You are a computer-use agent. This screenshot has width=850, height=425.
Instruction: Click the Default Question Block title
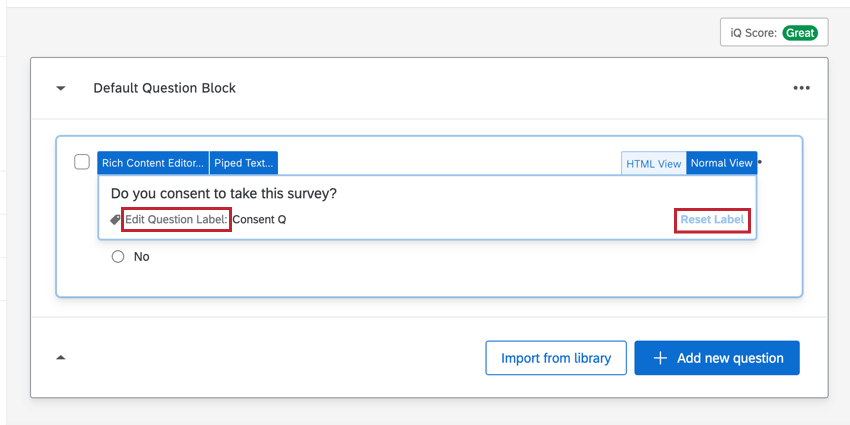(165, 88)
